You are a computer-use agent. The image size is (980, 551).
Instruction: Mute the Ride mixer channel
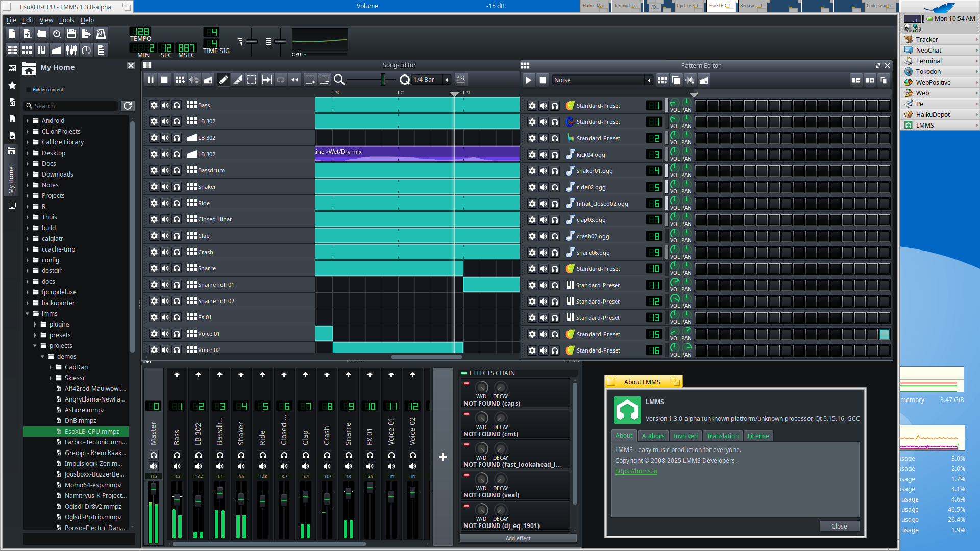(262, 466)
